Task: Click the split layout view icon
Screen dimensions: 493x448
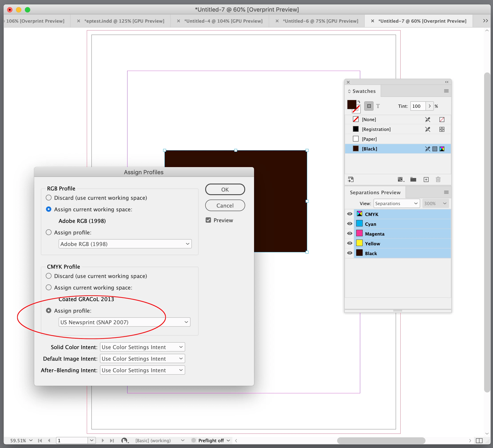Action: point(479,440)
